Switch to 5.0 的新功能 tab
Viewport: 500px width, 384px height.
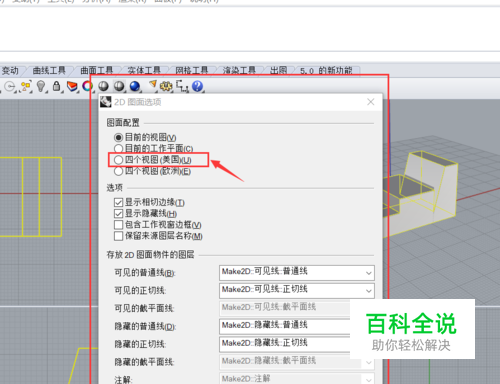pos(326,71)
